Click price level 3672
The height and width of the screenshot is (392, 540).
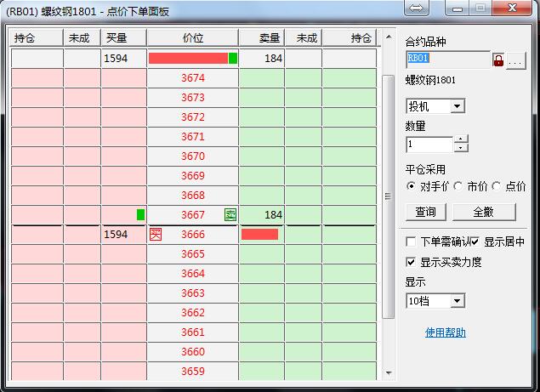[193, 117]
